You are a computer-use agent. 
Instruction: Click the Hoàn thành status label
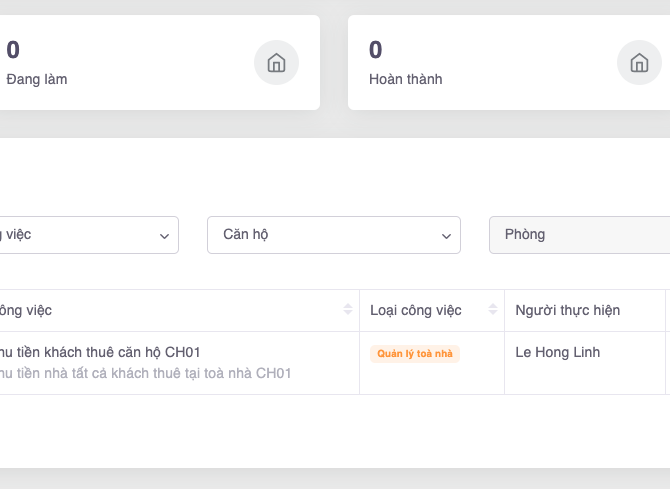[x=405, y=79]
